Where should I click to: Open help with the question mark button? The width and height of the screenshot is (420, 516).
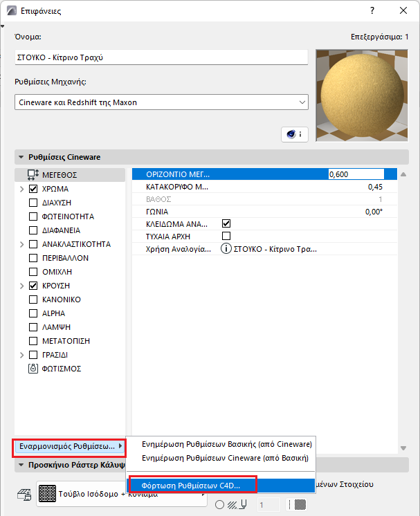point(372,10)
